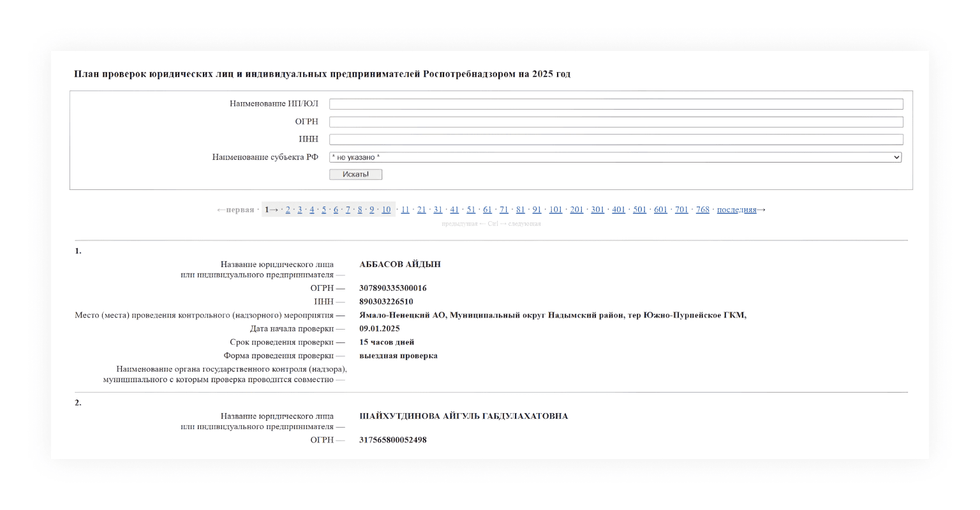Screen dimensions: 980x510
Task: Click the Наименование ИП/ЮЛ input field
Action: (616, 104)
